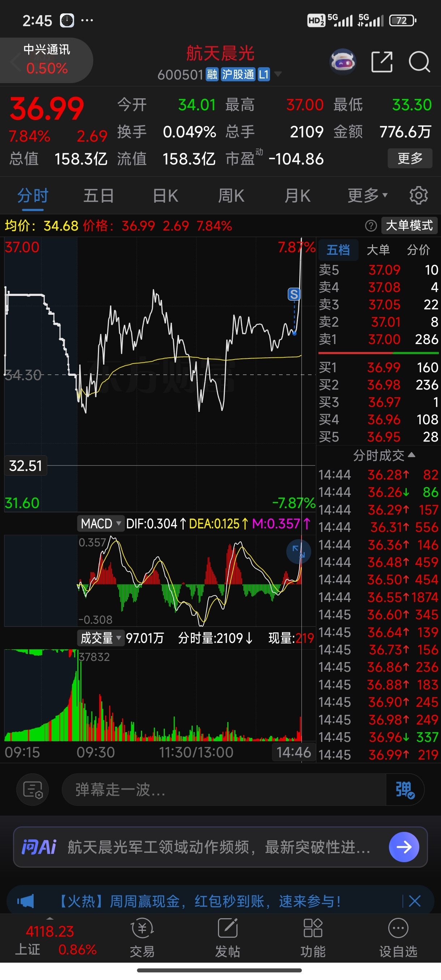Toggle the 弹 bullet comment switch

click(404, 790)
